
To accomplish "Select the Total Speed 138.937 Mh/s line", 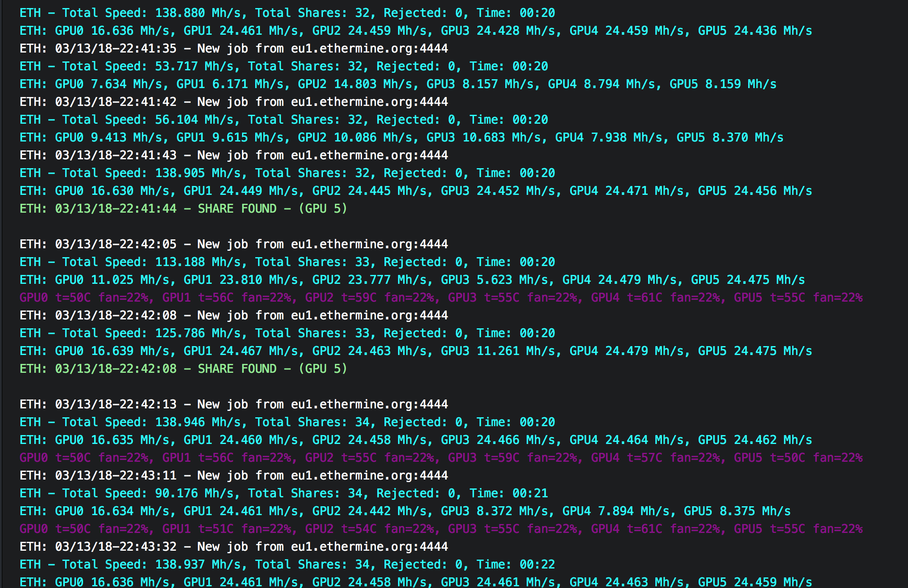I will click(x=287, y=565).
